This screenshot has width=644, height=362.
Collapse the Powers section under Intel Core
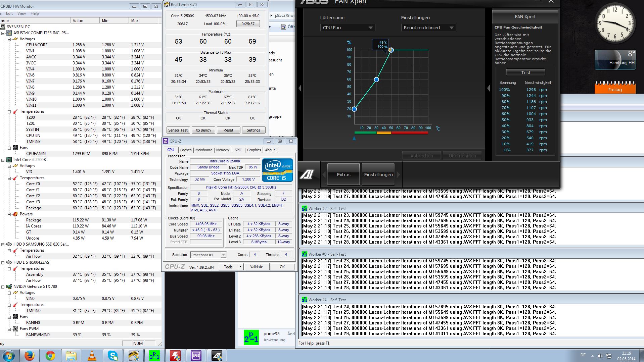(x=9, y=214)
